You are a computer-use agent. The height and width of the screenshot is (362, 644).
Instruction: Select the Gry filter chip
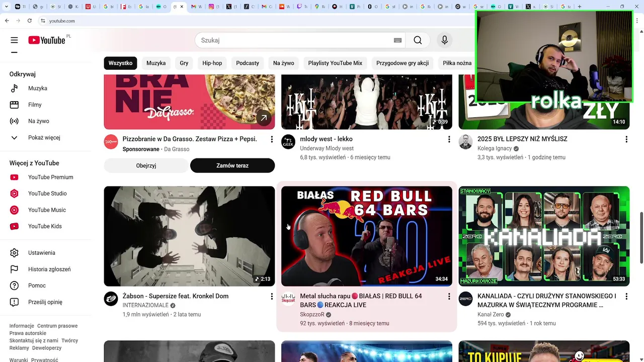tap(184, 63)
